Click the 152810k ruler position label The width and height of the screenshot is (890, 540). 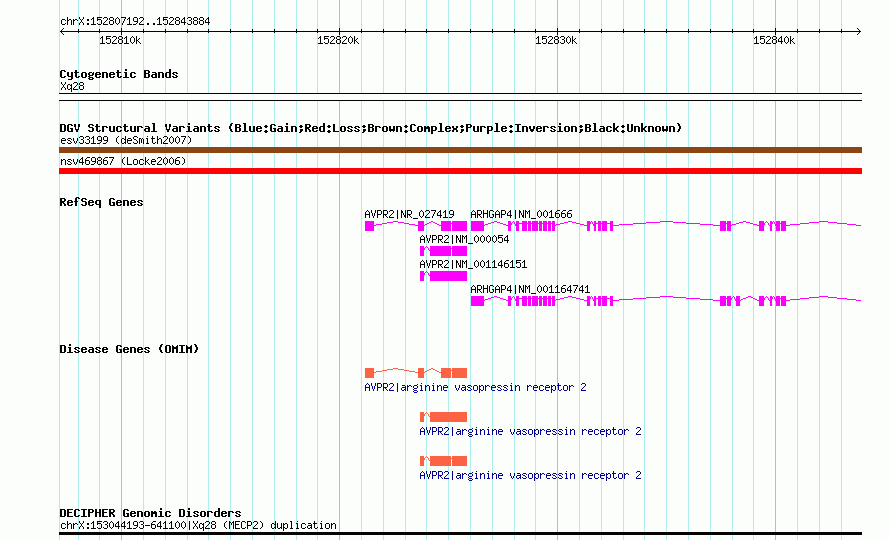120,40
